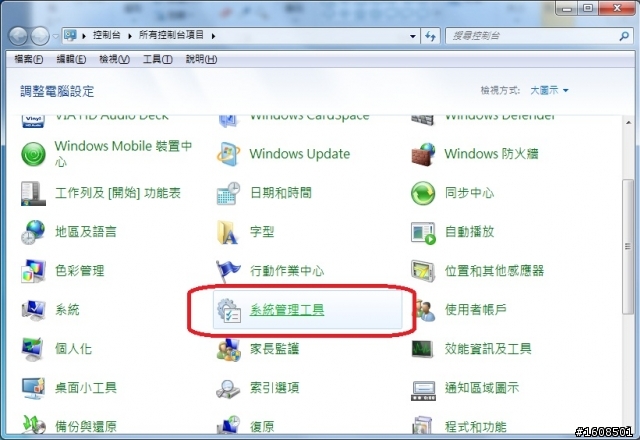The width and height of the screenshot is (640, 440).
Task: Expand arrow after 控制台 in breadcrumb
Action: tap(129, 36)
